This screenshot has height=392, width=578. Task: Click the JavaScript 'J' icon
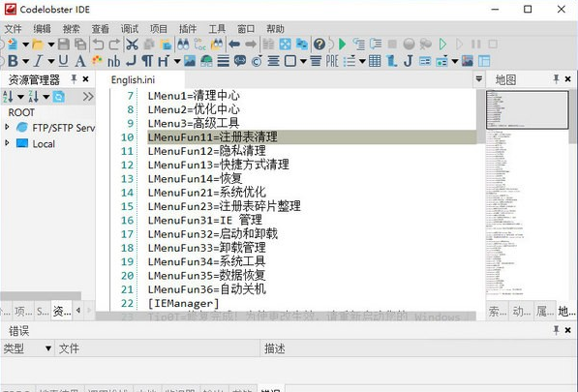(x=408, y=61)
